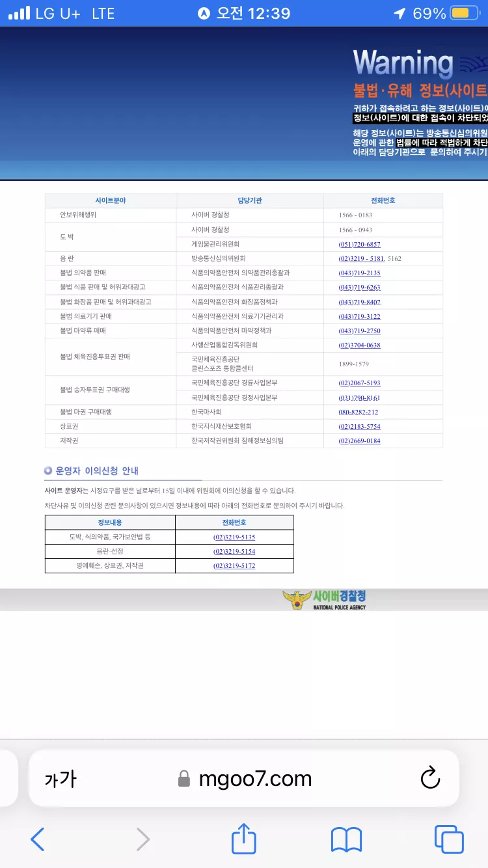Call 한국마사회 at 080-8282-212

(358, 413)
